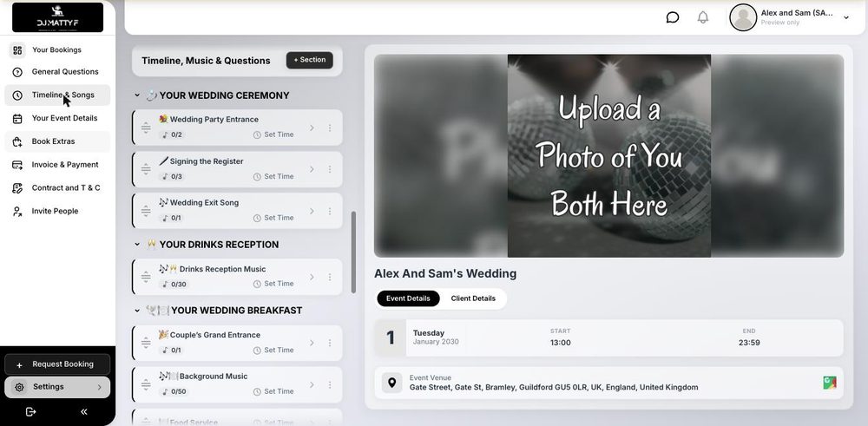Collapse YOUR WEDDING BREAKFAST section
The image size is (868, 426).
click(137, 311)
